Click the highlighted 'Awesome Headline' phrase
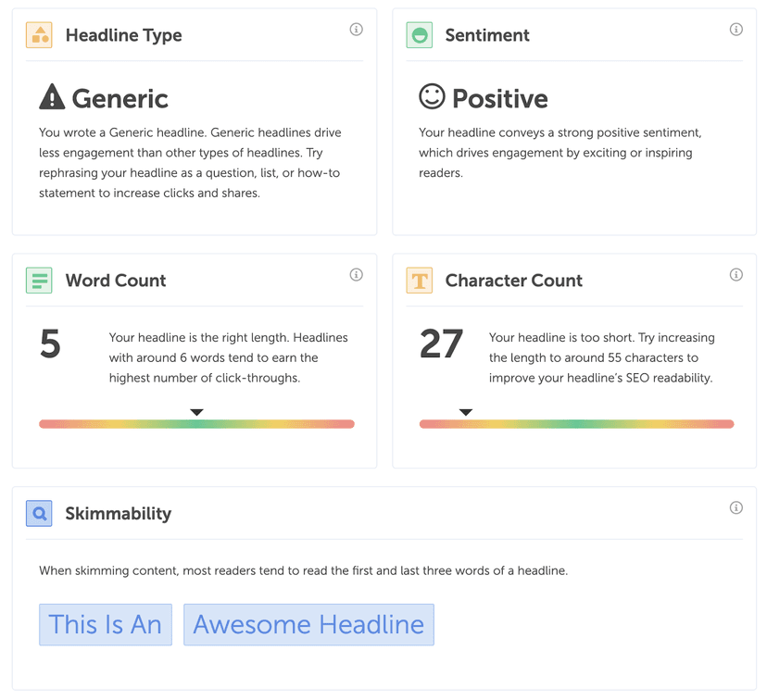This screenshot has width=767, height=700. coord(308,625)
